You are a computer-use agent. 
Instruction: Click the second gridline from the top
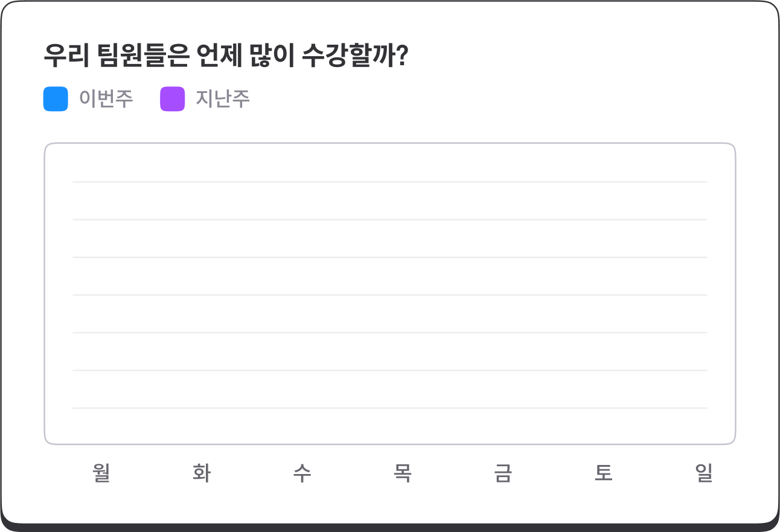point(389,220)
